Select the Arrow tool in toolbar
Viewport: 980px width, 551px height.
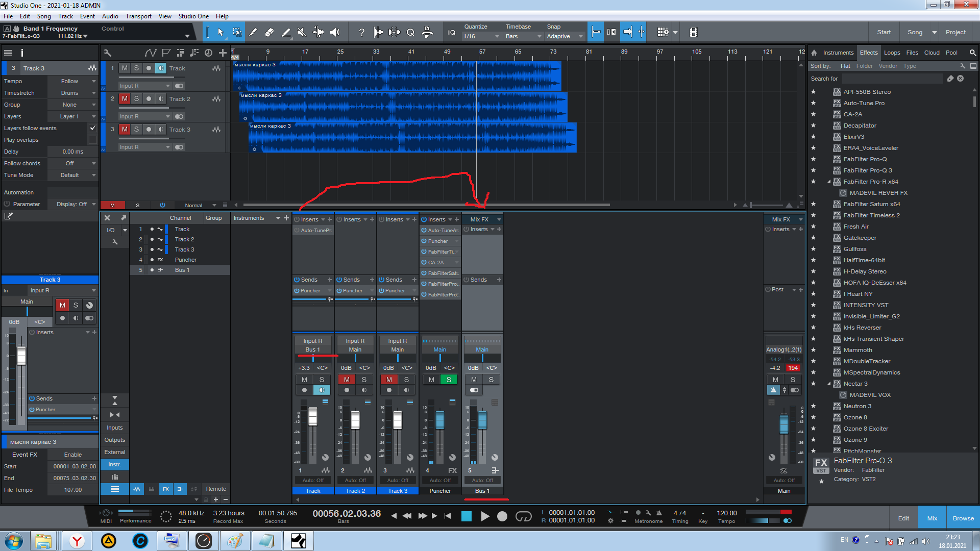pyautogui.click(x=220, y=32)
